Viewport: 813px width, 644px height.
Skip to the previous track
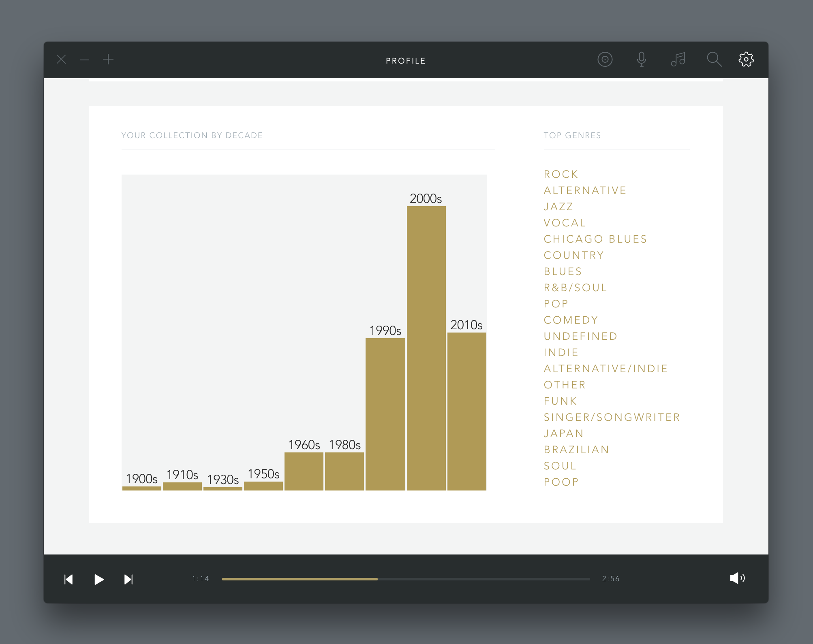68,579
